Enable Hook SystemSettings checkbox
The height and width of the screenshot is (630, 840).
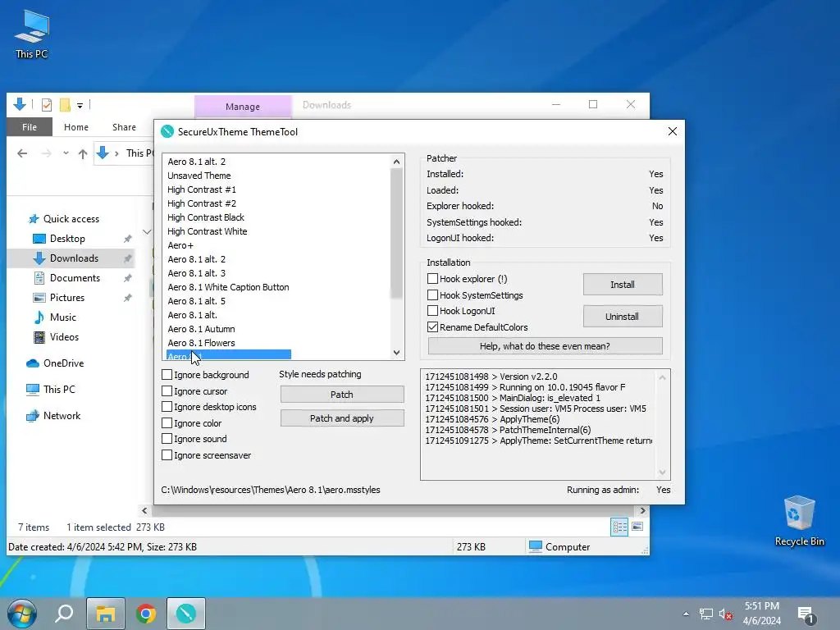(432, 295)
